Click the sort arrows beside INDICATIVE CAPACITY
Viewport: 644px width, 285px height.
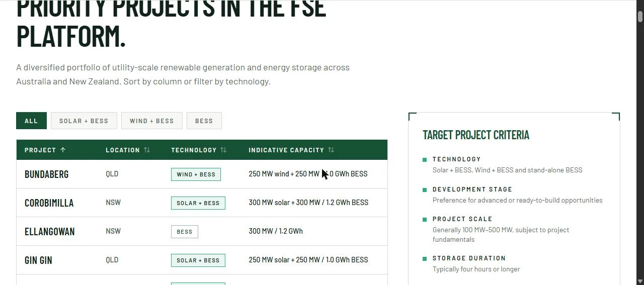click(331, 150)
